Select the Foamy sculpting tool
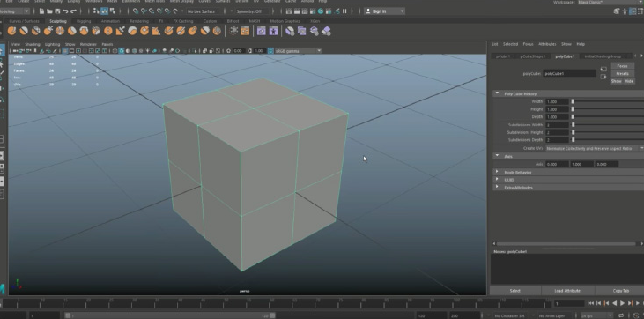This screenshot has width=644, height=319. click(x=84, y=31)
